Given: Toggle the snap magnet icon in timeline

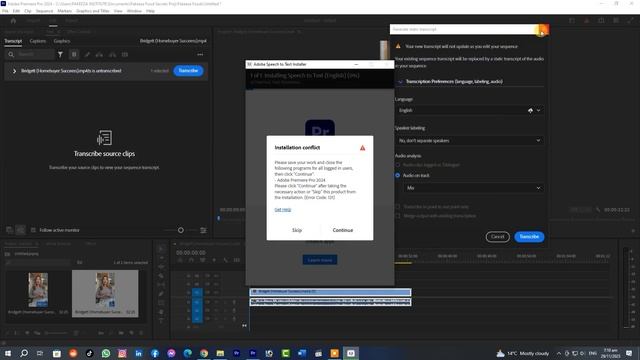Looking at the screenshot, I should [x=191, y=260].
